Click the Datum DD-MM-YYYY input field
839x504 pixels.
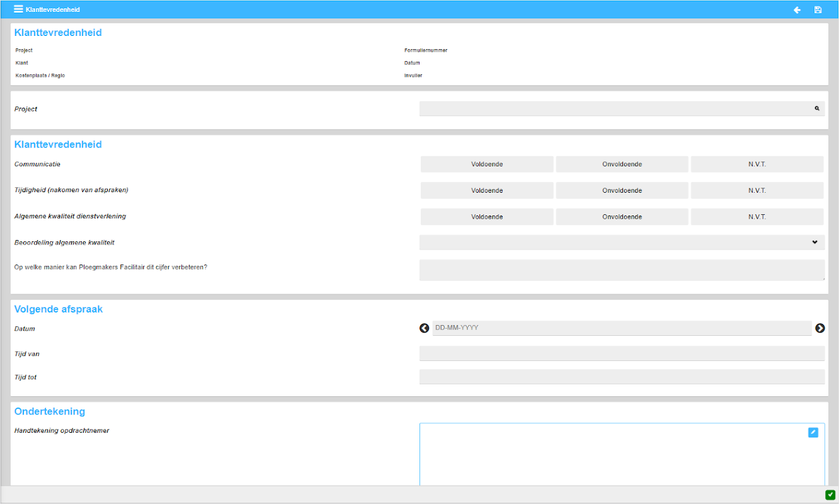pos(622,328)
